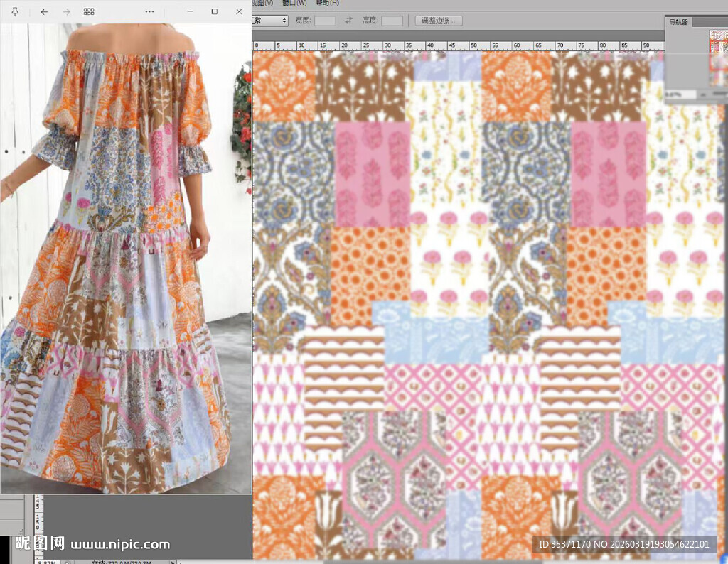Go back to the previous image

45,11
